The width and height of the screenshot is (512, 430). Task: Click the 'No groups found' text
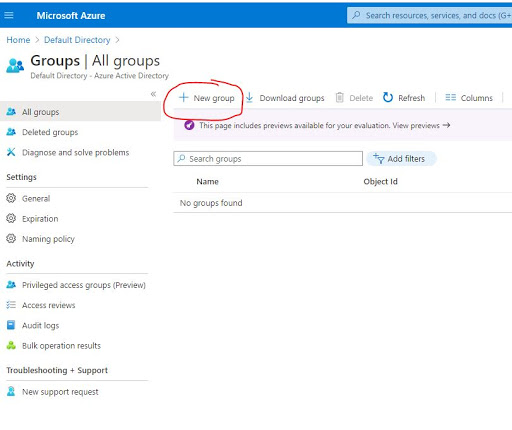click(x=211, y=203)
